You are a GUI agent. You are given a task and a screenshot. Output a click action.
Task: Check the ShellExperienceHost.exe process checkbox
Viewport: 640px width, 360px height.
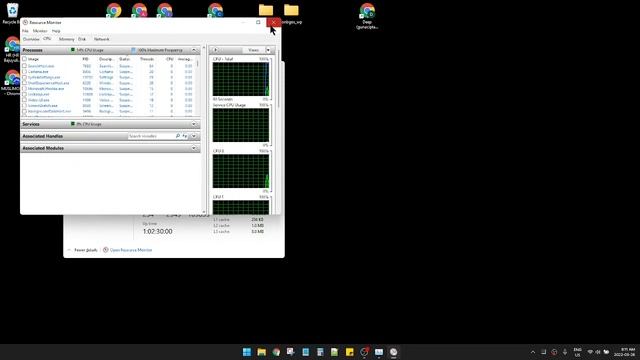(x=24, y=83)
